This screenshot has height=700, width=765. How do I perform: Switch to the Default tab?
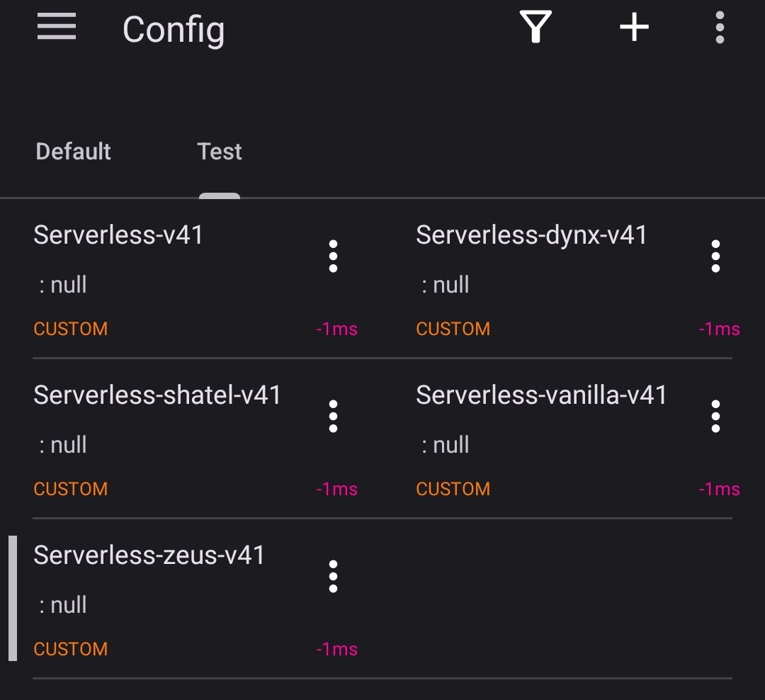[74, 152]
